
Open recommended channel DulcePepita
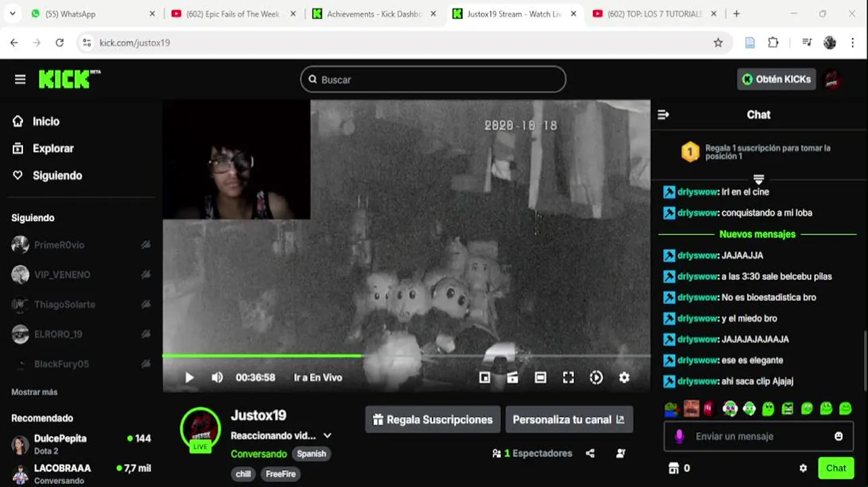click(x=81, y=444)
